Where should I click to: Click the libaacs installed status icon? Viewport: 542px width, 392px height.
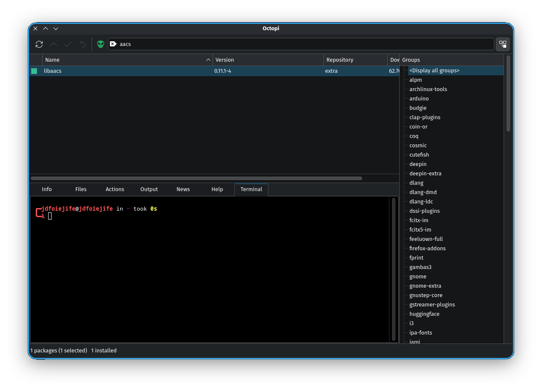click(x=34, y=71)
